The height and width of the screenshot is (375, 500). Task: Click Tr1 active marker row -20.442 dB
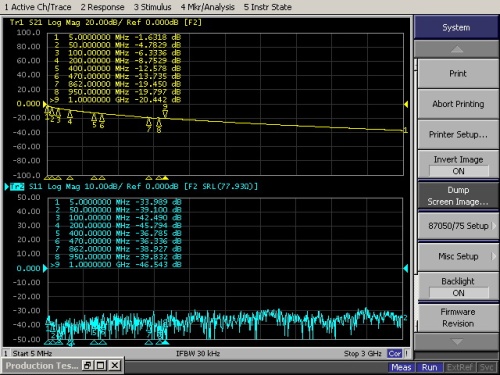tap(116, 100)
